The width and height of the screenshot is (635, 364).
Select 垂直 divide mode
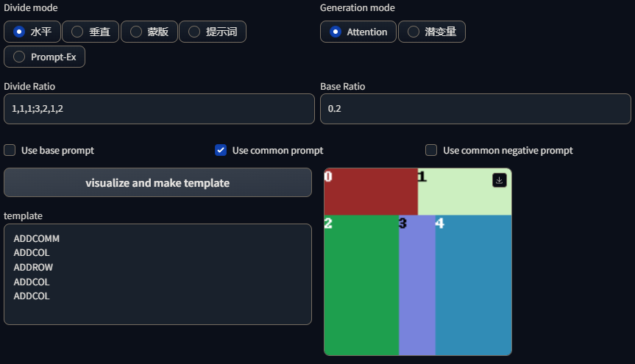click(91, 32)
